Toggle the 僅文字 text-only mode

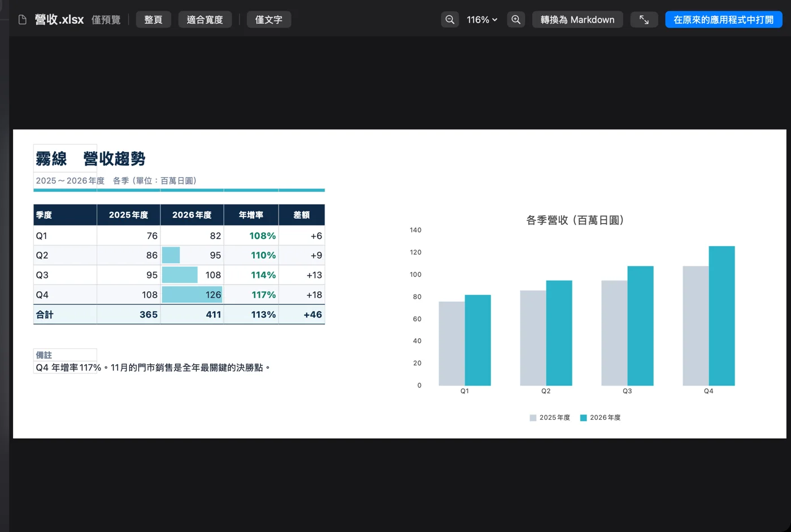click(268, 20)
